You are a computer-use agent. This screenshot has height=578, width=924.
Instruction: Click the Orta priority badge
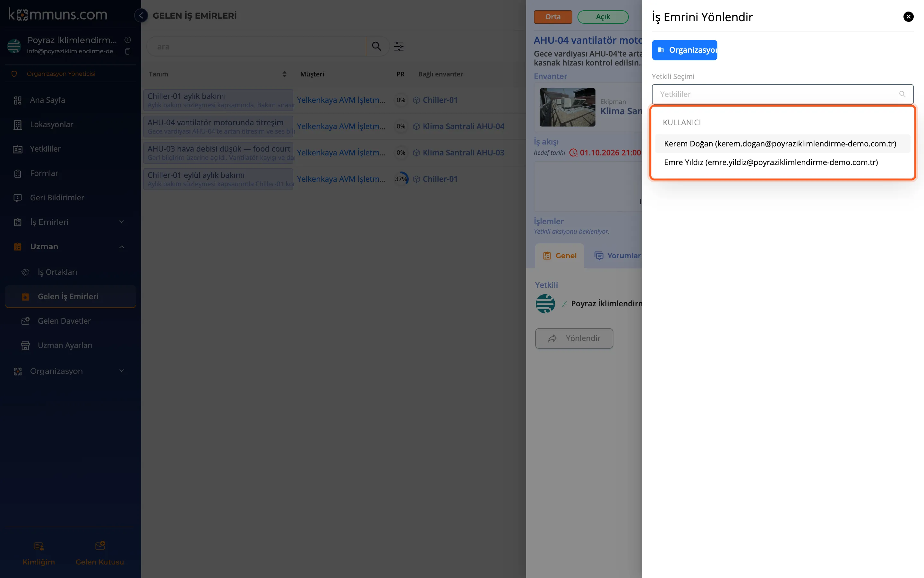tap(552, 17)
